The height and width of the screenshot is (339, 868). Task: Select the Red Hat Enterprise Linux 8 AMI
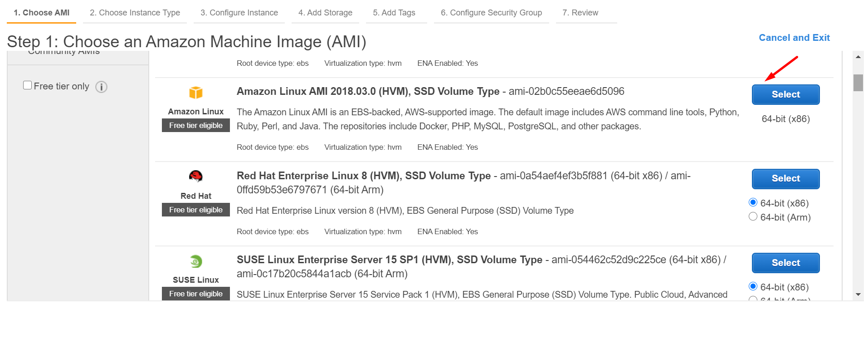(x=785, y=179)
